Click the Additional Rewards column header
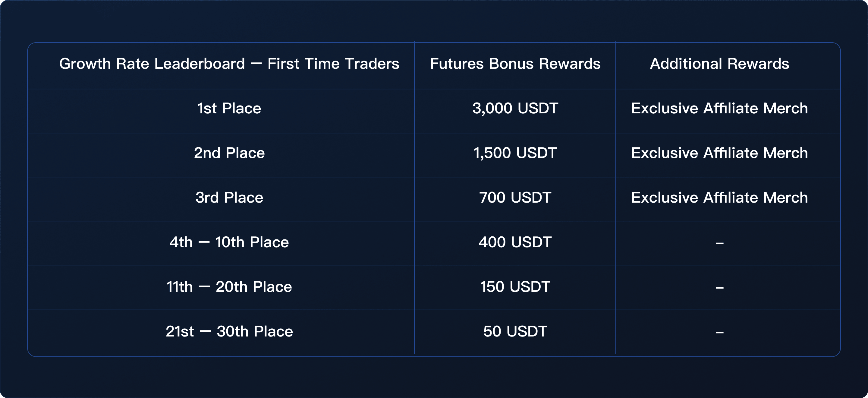868x398 pixels. click(719, 64)
